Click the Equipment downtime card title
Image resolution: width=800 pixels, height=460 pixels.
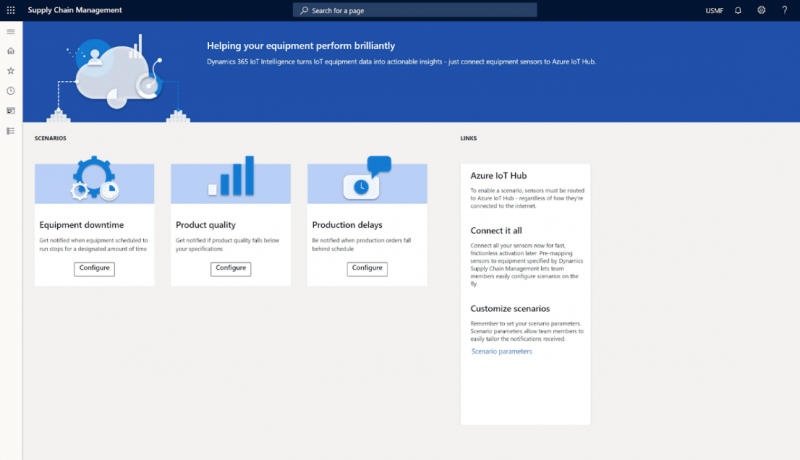(82, 225)
